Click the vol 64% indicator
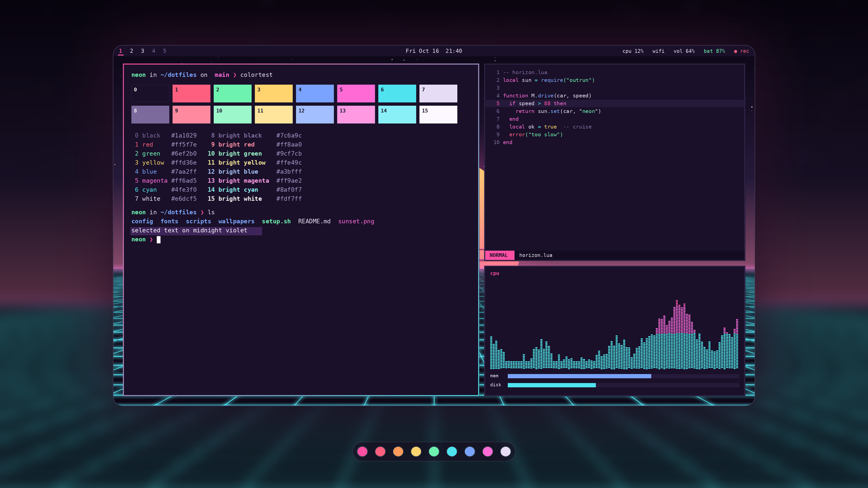 [x=684, y=51]
